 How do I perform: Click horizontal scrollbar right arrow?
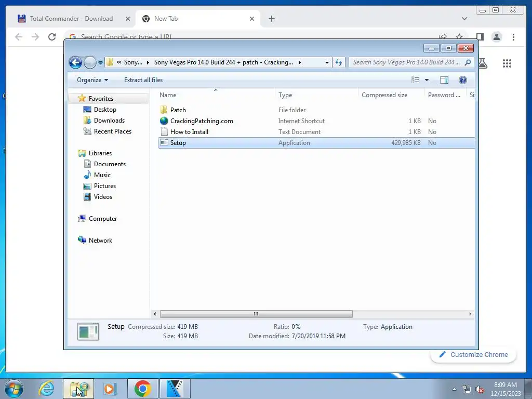coord(470,314)
